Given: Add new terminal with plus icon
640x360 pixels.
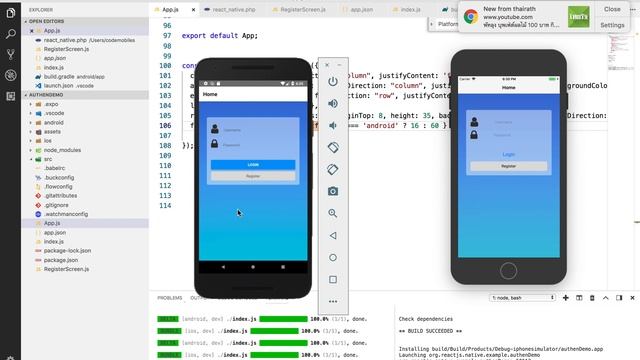Looking at the screenshot, I should tap(566, 298).
